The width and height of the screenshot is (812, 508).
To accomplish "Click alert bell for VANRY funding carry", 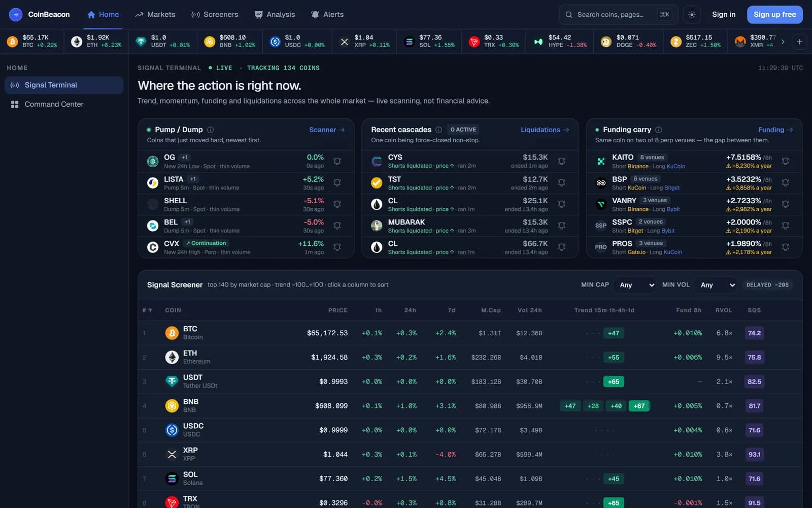I will [x=785, y=204].
